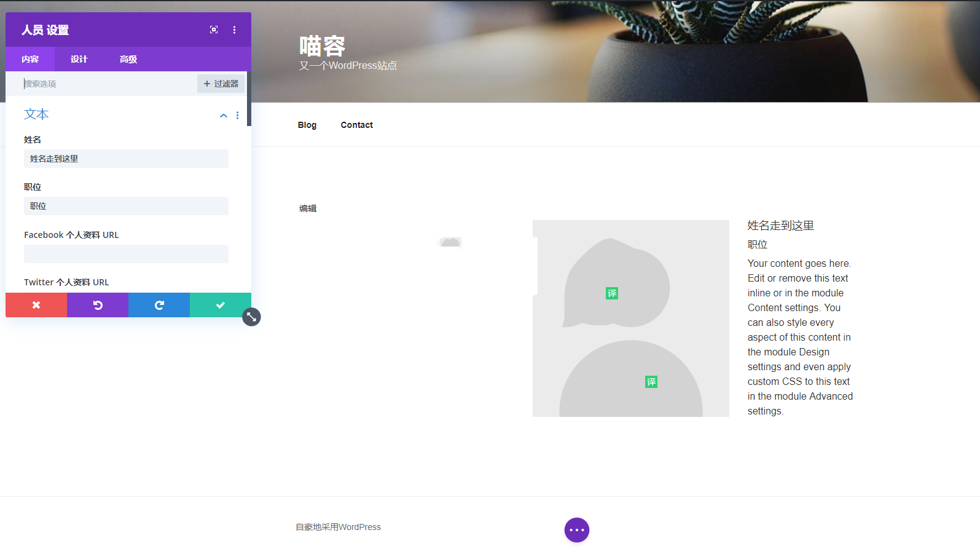Open the purple three-dot builder menu

click(576, 530)
